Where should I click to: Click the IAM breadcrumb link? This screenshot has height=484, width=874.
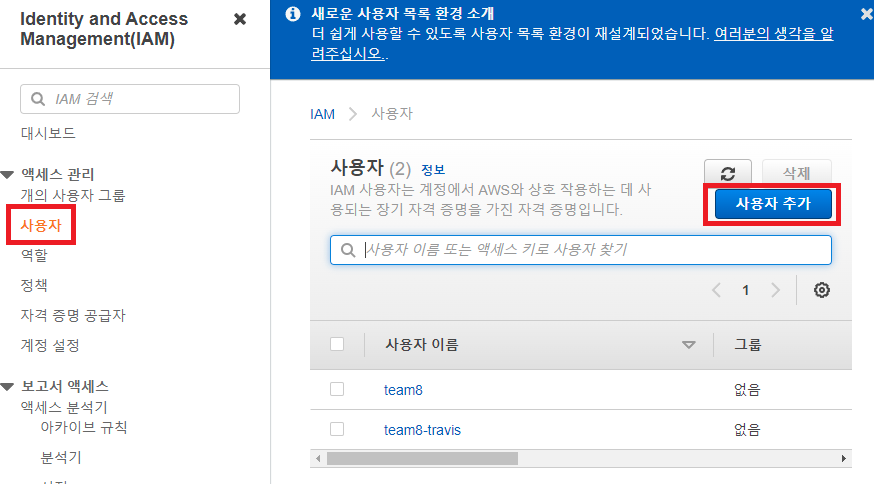(322, 114)
